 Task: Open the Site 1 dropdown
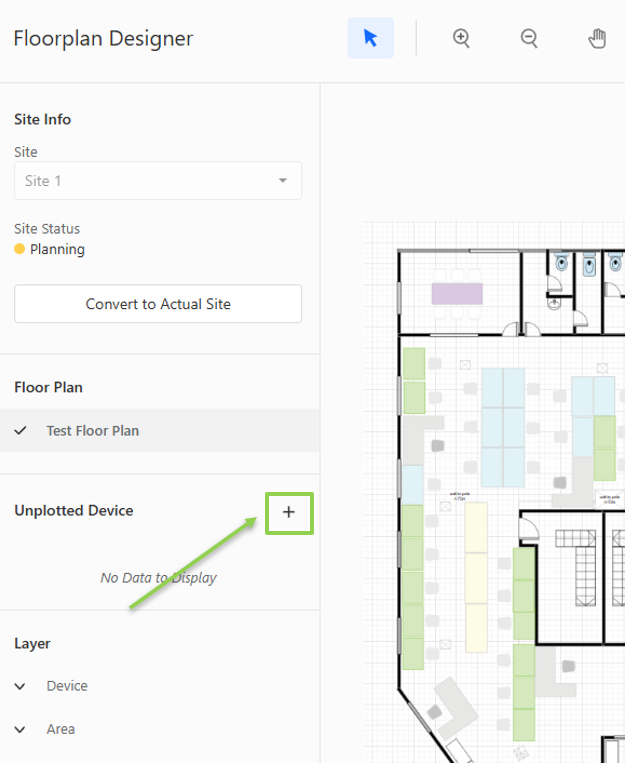[x=158, y=181]
